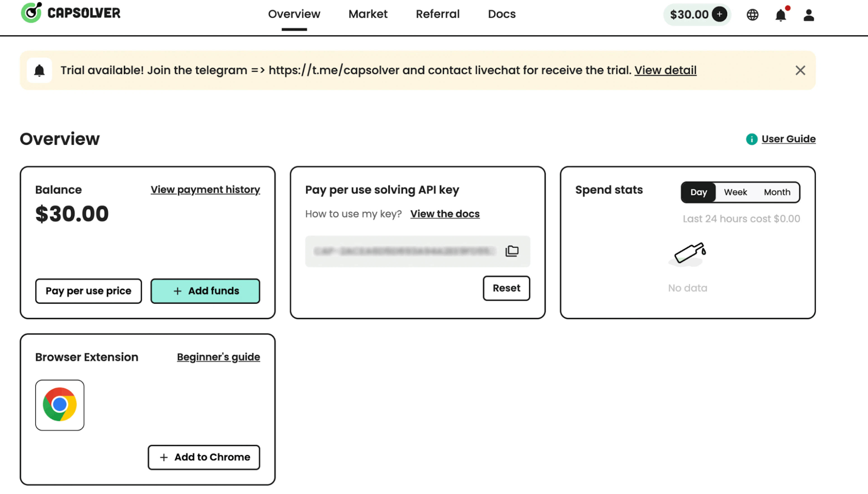Click the 'Spend stats' card title
The height and width of the screenshot is (494, 868).
pos(609,190)
